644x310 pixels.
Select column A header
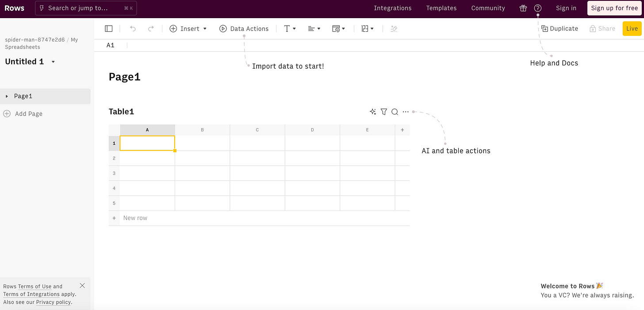click(147, 130)
